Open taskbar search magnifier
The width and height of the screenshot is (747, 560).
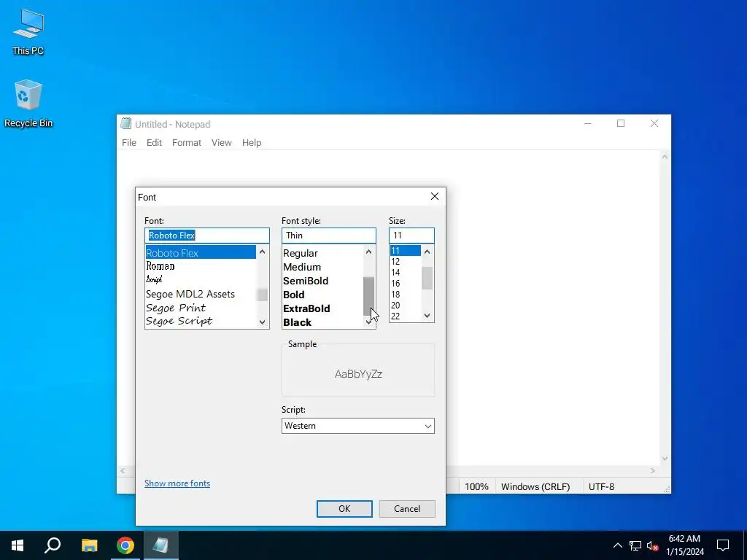coord(53,545)
